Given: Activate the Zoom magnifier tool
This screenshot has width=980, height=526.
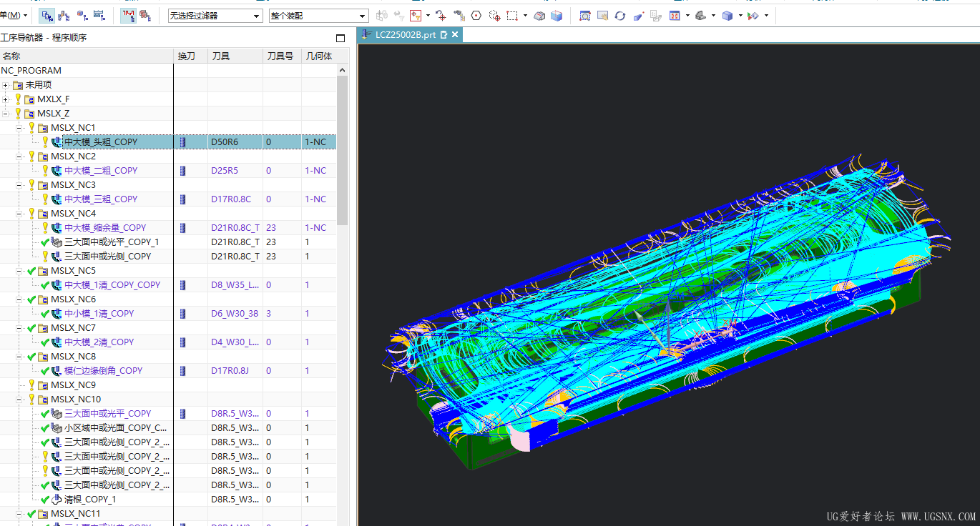Looking at the screenshot, I should tap(585, 15).
